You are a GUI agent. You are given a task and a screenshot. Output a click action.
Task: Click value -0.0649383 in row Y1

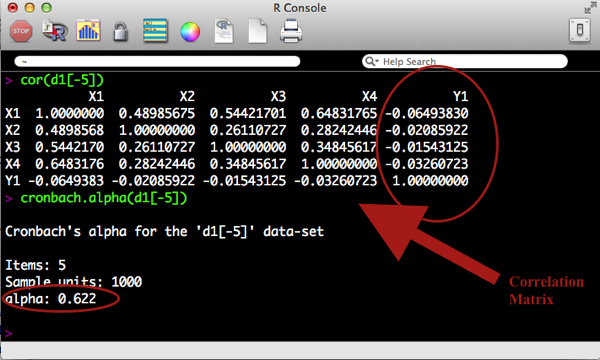(66, 181)
